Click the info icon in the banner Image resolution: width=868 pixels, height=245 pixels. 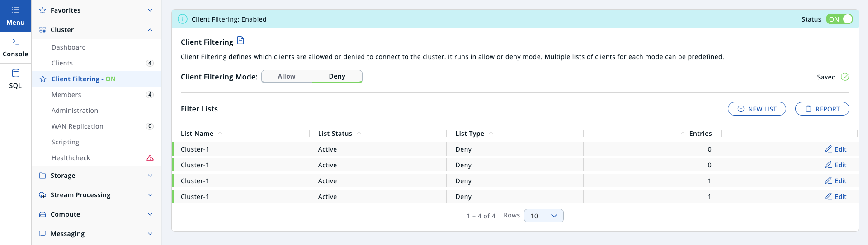[x=183, y=19]
